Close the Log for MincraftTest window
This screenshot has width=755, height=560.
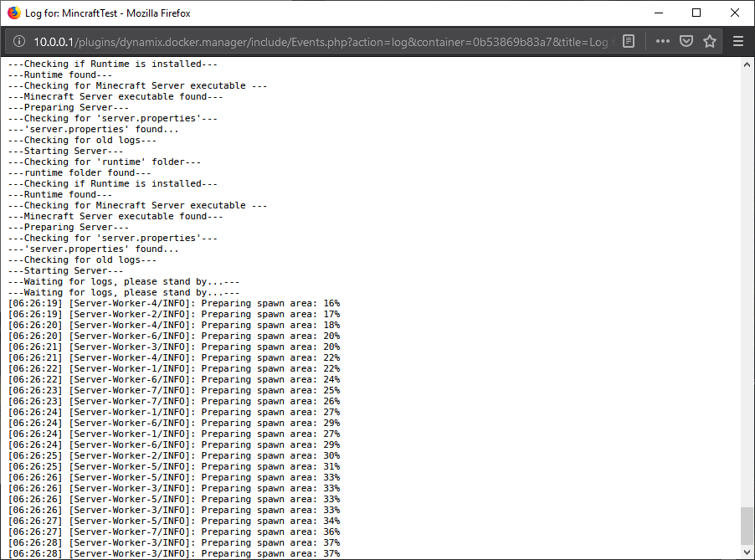[734, 13]
